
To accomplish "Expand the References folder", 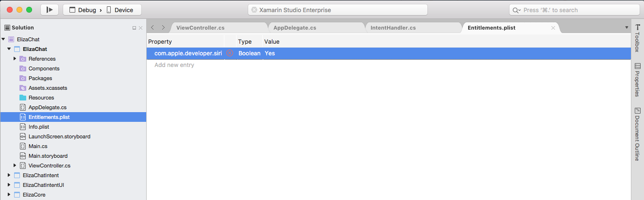I will coord(15,59).
